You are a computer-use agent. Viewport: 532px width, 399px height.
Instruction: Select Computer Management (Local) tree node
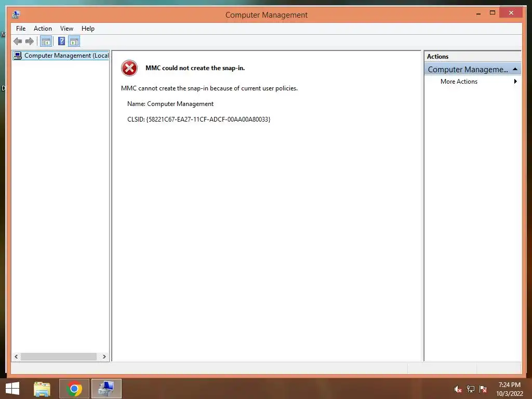point(61,55)
